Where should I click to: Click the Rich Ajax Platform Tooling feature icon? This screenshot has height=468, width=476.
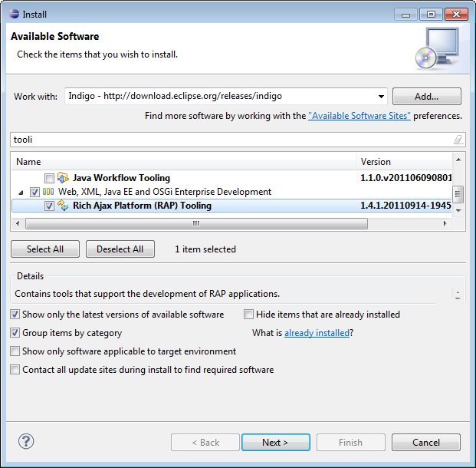[63, 206]
